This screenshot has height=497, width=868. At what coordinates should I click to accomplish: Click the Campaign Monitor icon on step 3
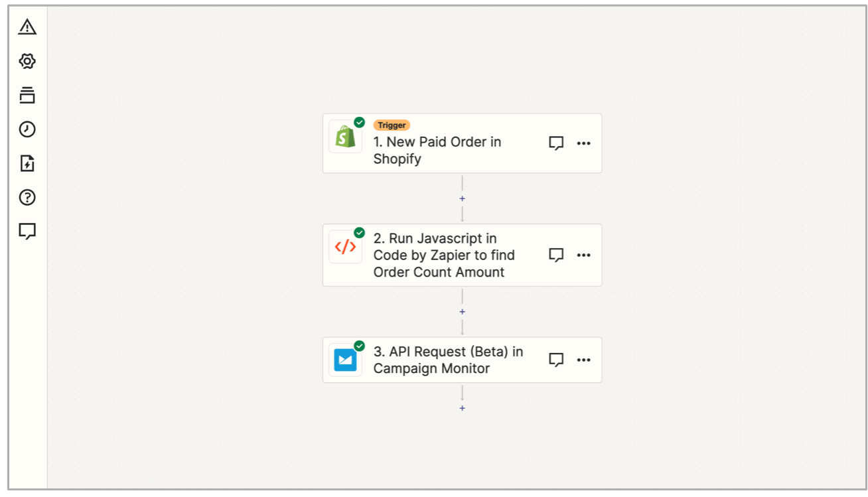(x=345, y=360)
